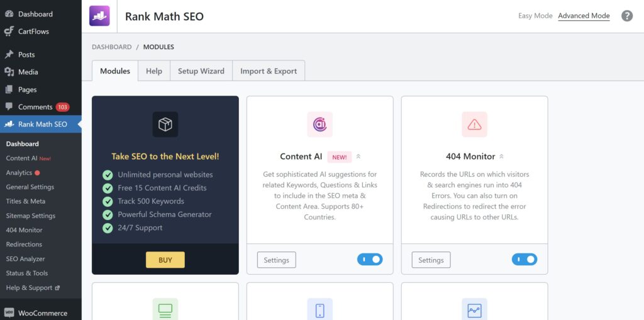Click the Posts pin icon
Image resolution: width=644 pixels, height=320 pixels.
click(x=9, y=55)
